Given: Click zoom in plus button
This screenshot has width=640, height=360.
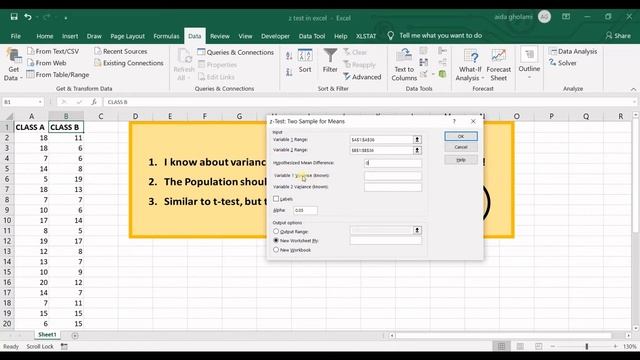Looking at the screenshot, I should (615, 346).
